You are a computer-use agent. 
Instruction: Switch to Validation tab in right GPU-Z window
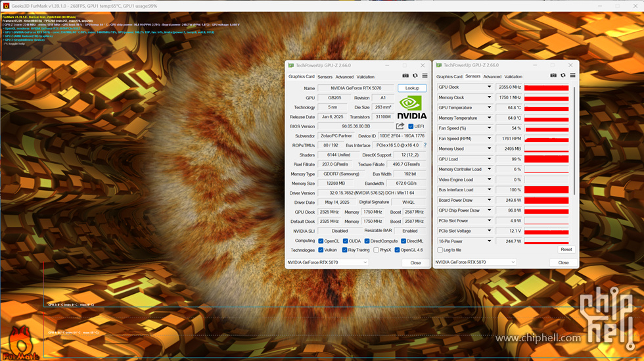tap(513, 76)
